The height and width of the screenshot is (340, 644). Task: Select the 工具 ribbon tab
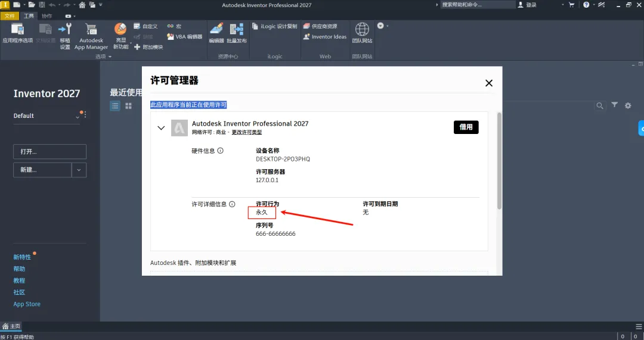pos(29,16)
